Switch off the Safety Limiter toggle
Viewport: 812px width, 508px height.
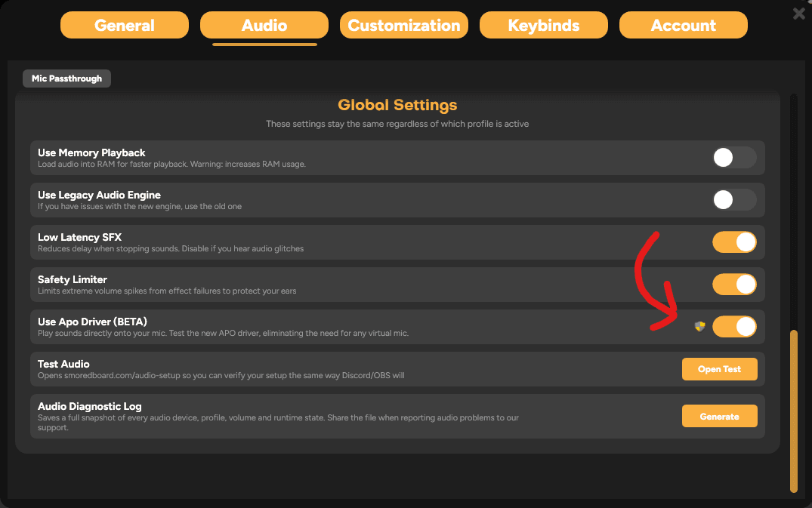click(x=734, y=285)
